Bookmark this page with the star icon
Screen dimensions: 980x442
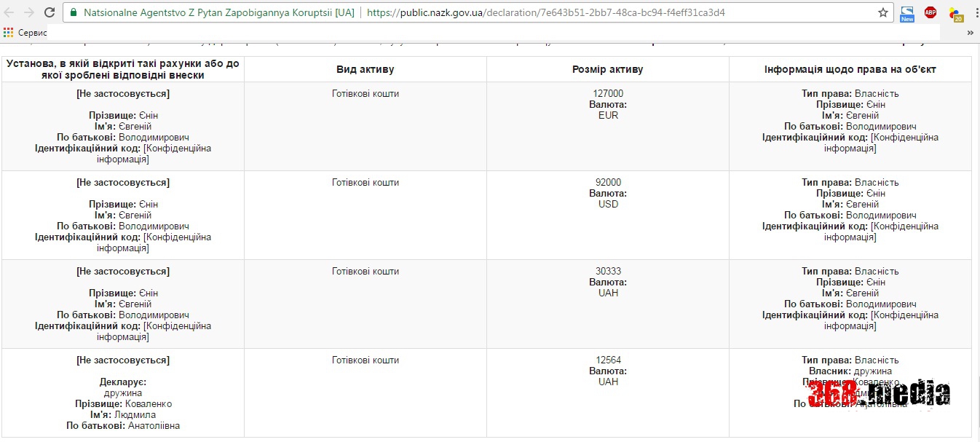pyautogui.click(x=883, y=12)
